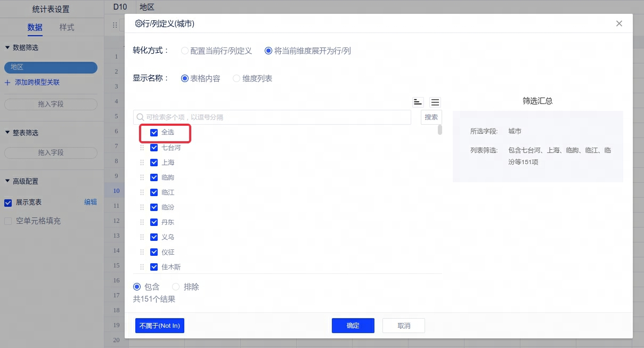The image size is (644, 348).
Task: Click the list view icon beside sort
Action: point(435,102)
